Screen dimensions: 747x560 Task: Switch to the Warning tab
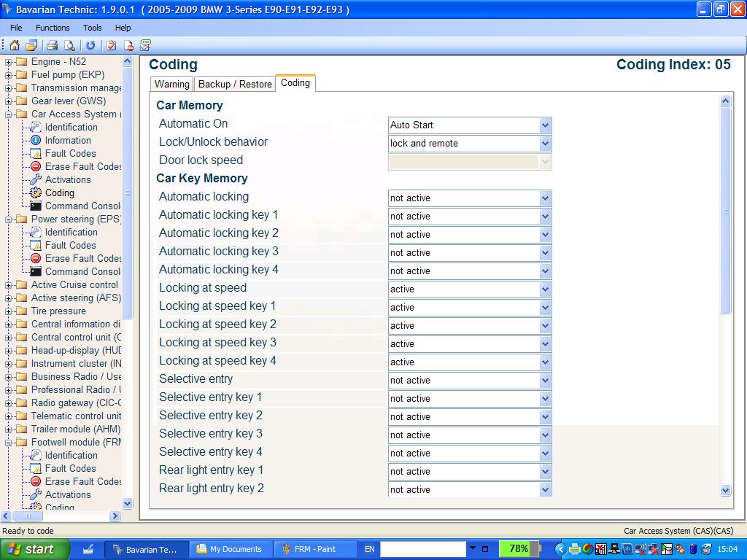click(171, 84)
